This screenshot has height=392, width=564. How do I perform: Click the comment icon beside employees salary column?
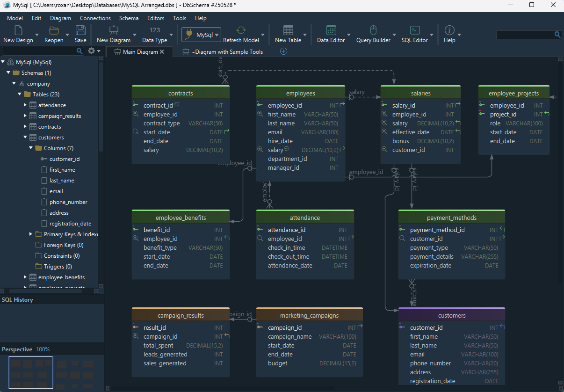click(x=286, y=149)
